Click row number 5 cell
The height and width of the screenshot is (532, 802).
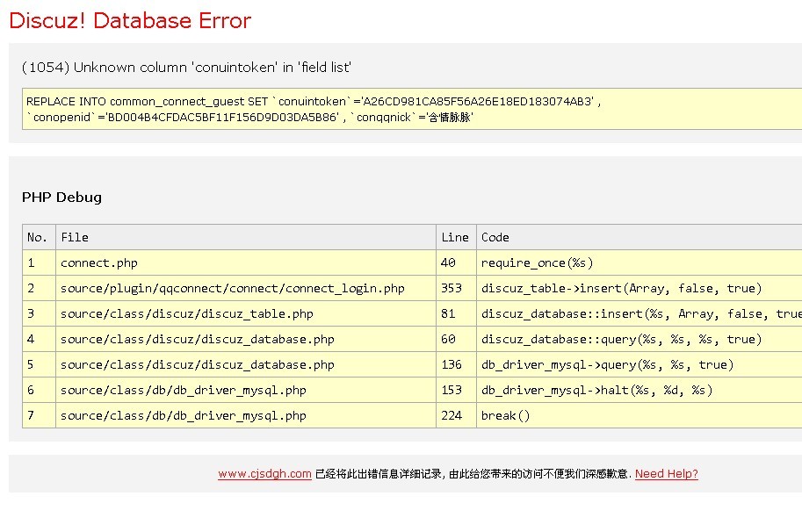[39, 364]
